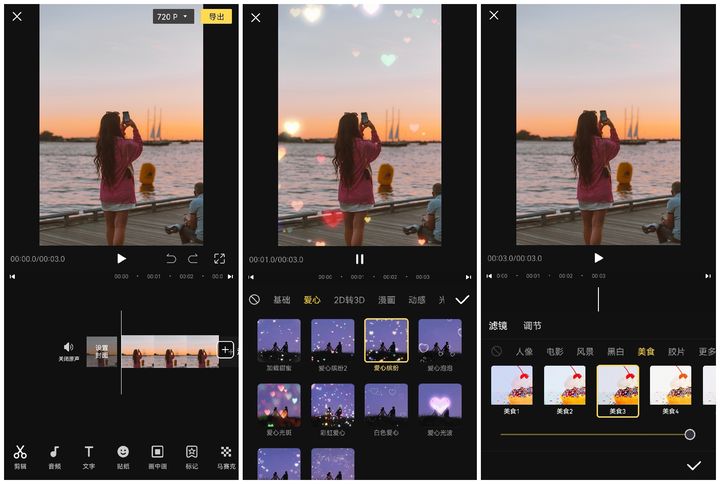
Task: Jump to timeline start in middle screen
Action: (x=251, y=277)
